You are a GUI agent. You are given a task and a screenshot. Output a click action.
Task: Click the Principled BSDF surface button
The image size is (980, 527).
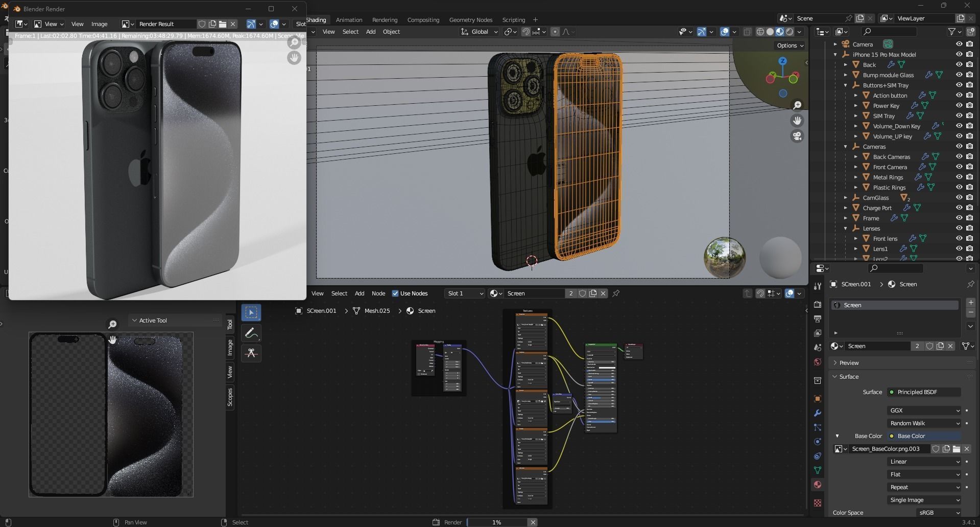924,392
